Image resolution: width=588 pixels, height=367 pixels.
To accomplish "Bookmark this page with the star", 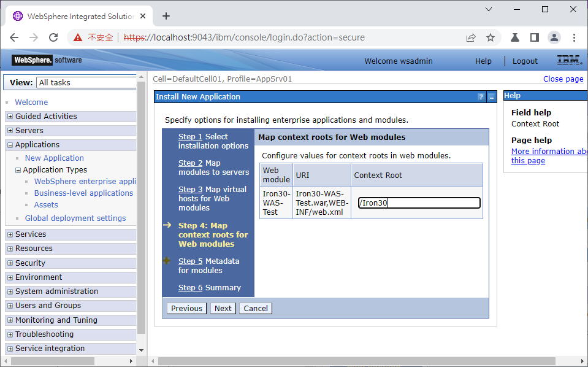I will tap(491, 37).
